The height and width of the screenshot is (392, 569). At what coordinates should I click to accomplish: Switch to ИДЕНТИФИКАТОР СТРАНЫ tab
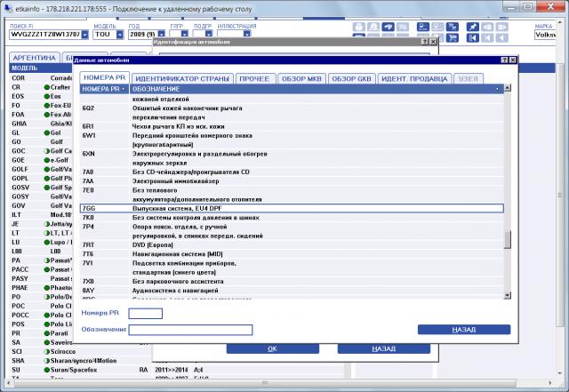(182, 79)
